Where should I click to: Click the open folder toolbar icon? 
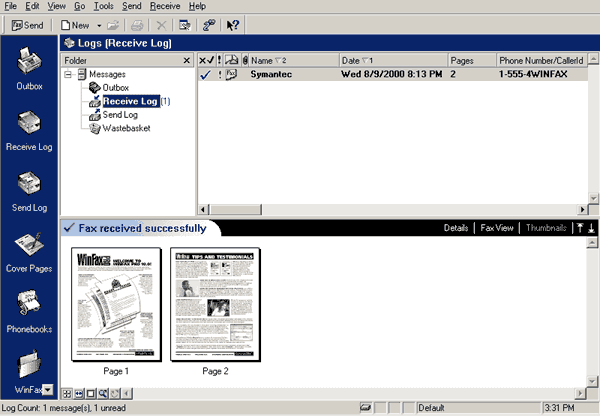pos(113,26)
